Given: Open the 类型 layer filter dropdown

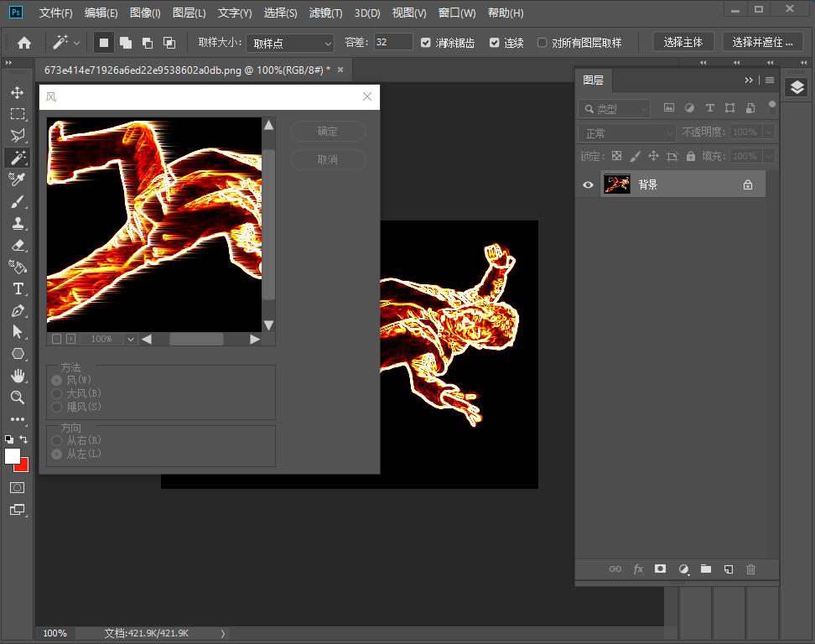Looking at the screenshot, I should point(615,108).
